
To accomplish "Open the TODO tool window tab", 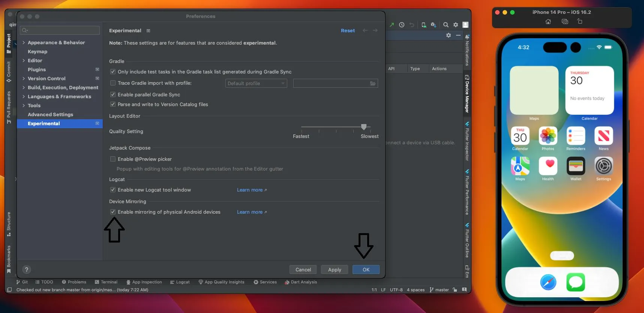I will pyautogui.click(x=44, y=282).
